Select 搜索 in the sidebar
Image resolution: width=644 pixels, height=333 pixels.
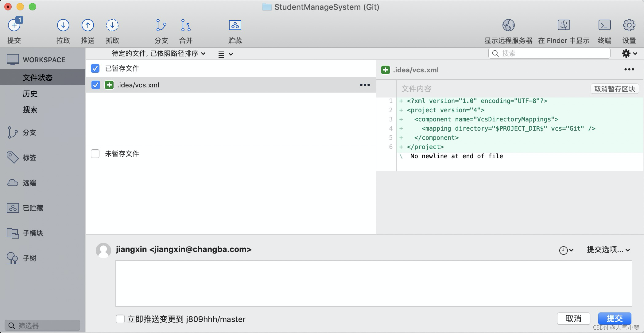[30, 110]
